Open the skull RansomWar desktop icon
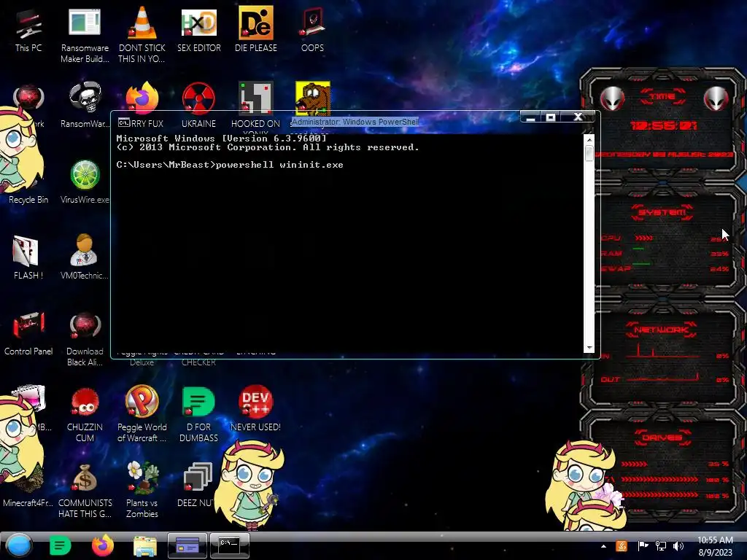 click(x=85, y=105)
